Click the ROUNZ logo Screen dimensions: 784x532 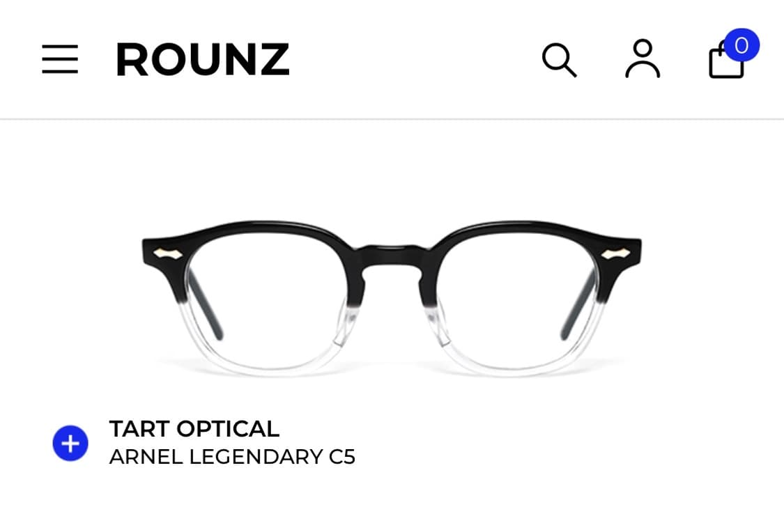coord(203,59)
